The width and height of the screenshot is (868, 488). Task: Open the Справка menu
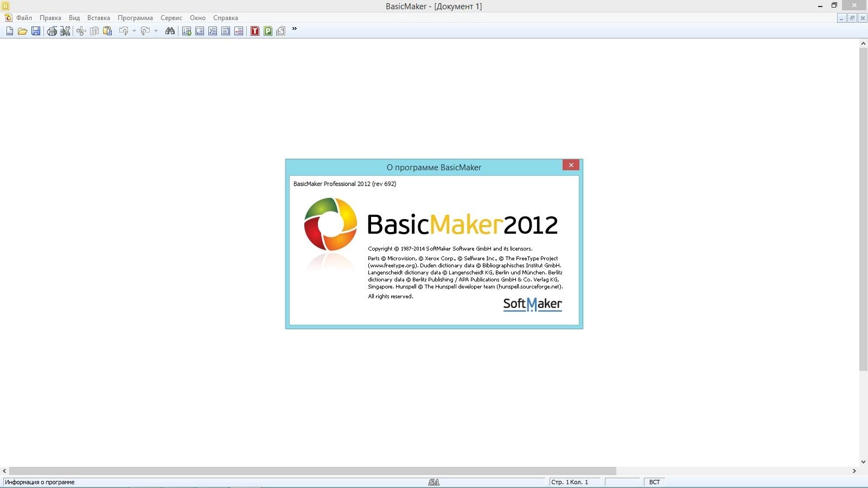click(226, 18)
